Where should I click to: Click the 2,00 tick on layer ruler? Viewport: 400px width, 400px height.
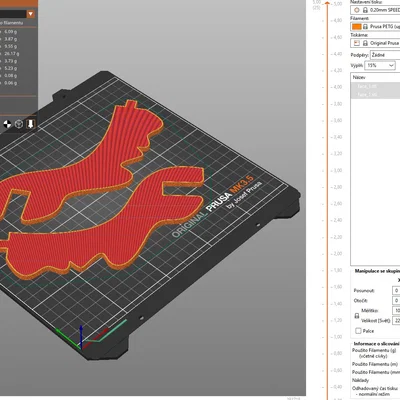[x=337, y=254]
